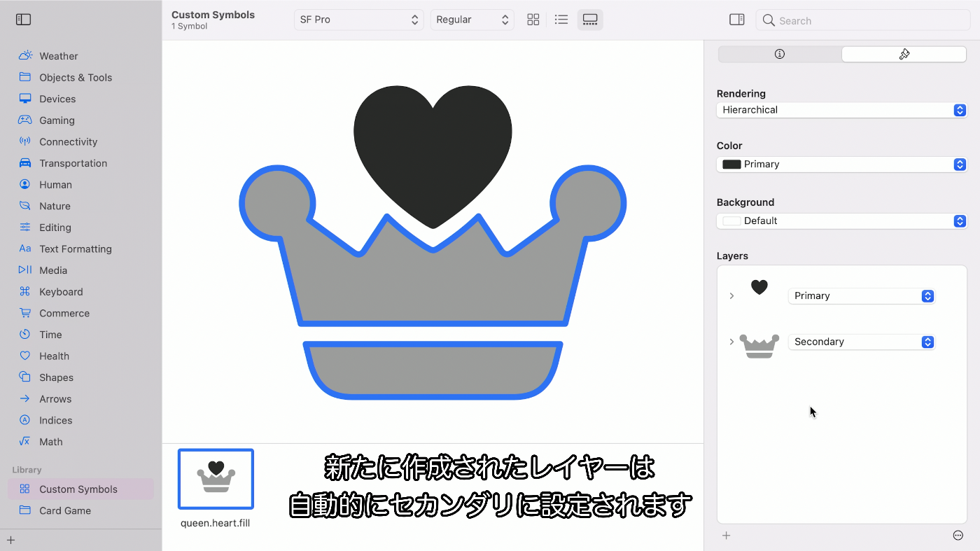This screenshot has width=980, height=551.
Task: Open the Devices category
Action: [x=80, y=99]
